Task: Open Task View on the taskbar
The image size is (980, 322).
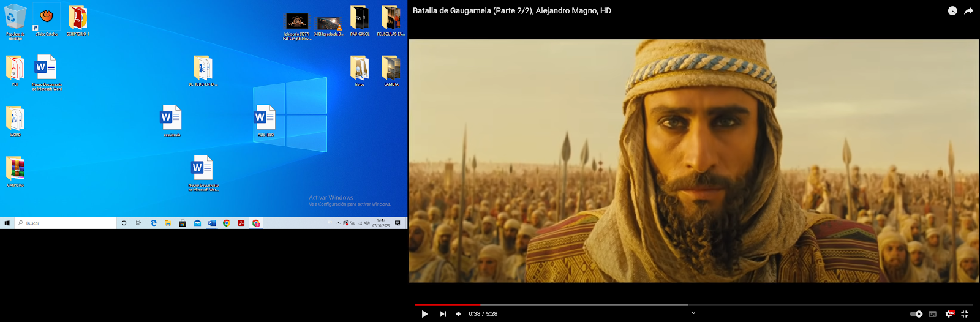Action: 138,223
